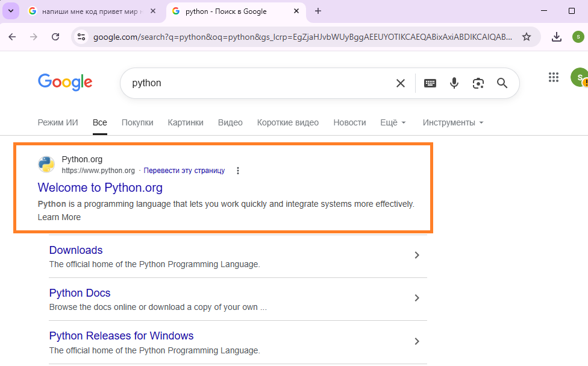Switch to the Картинки search tab

(186, 122)
